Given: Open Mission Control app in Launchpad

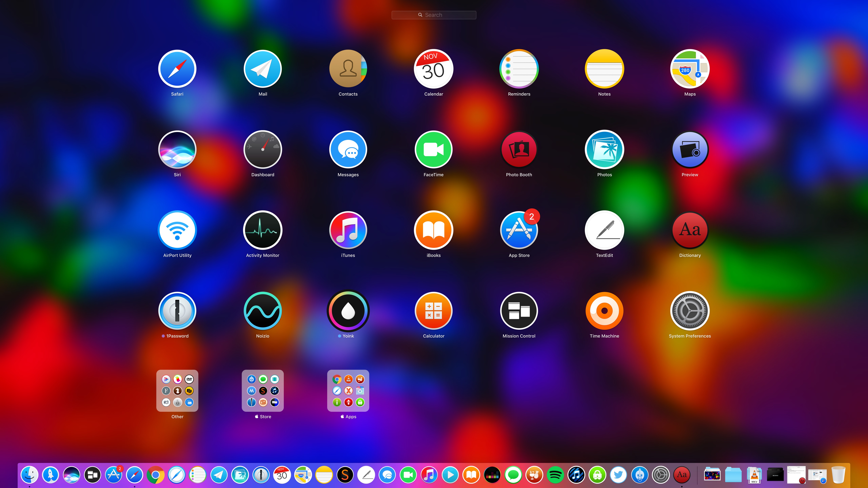Looking at the screenshot, I should point(519,311).
